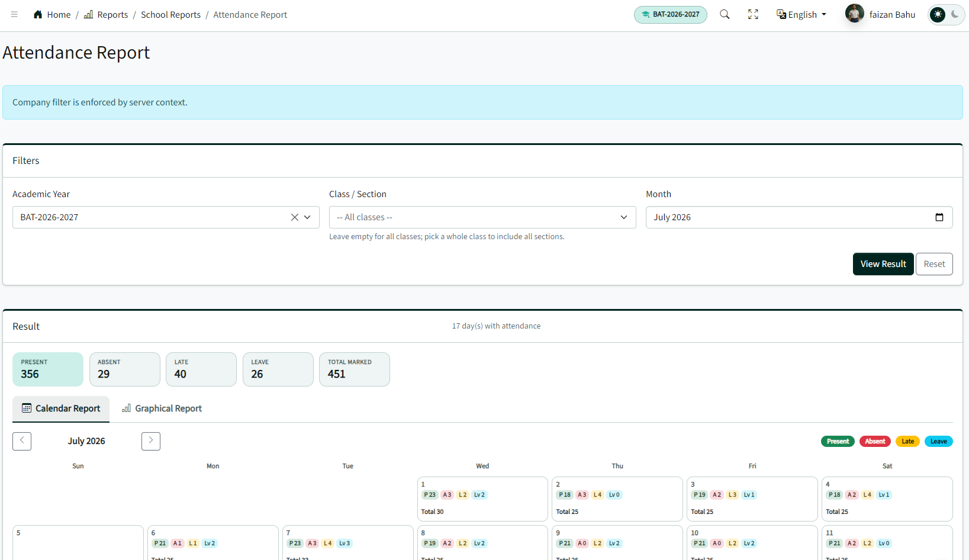This screenshot has width=969, height=560.
Task: Open the English language dropdown
Action: [x=801, y=14]
